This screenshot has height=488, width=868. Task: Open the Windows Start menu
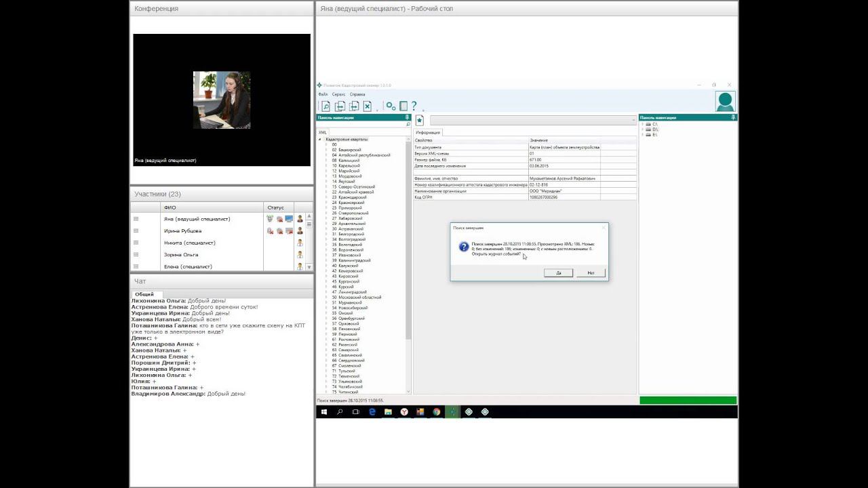tap(324, 411)
